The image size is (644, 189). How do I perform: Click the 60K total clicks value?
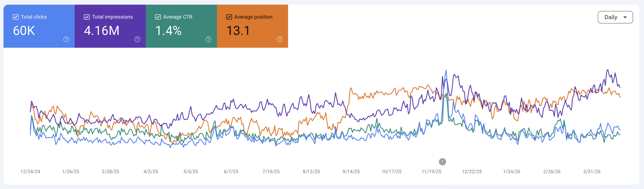coord(24,31)
